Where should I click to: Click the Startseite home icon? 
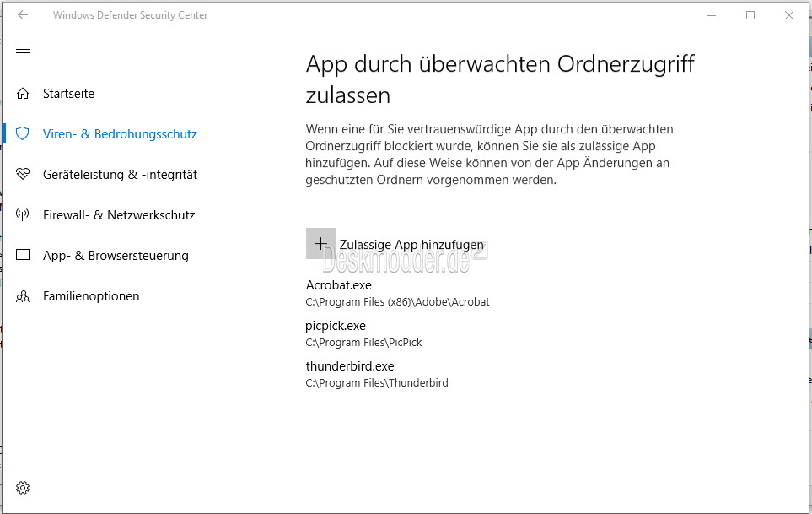click(x=23, y=94)
